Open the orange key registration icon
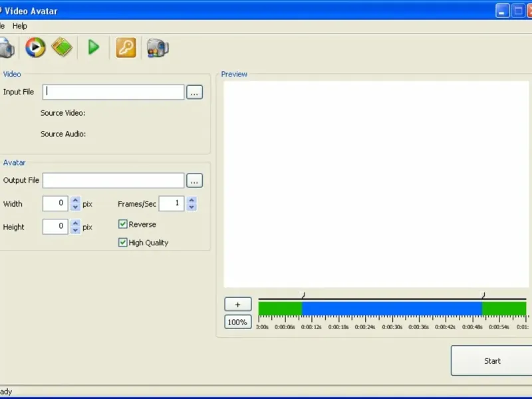 point(126,47)
